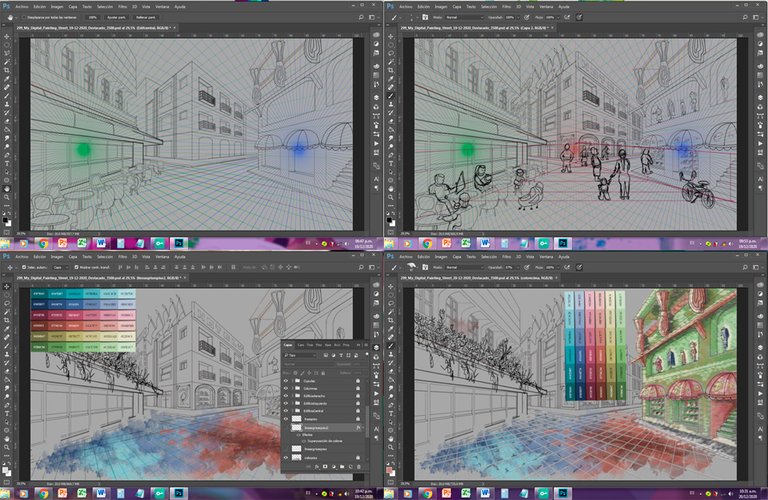Toggle 'Desplazarse por todas las ventanas' checkbox
This screenshot has width=768, height=500.
tap(24, 17)
